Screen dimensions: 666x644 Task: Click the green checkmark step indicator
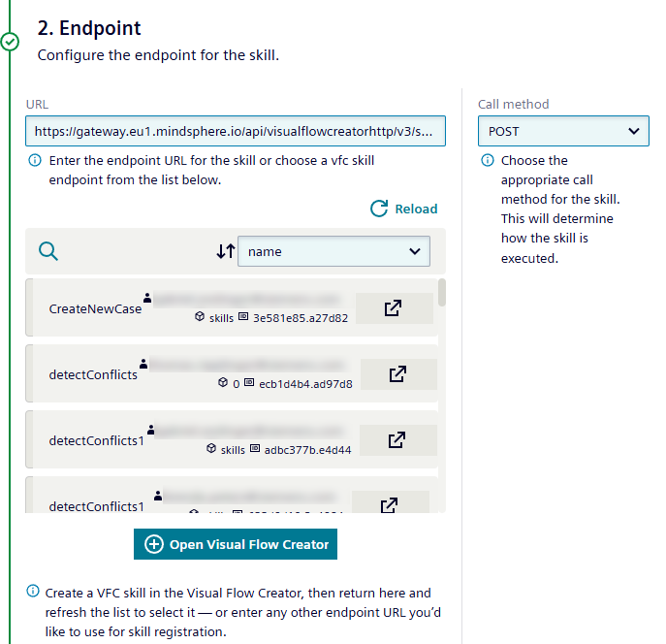pos(10,42)
